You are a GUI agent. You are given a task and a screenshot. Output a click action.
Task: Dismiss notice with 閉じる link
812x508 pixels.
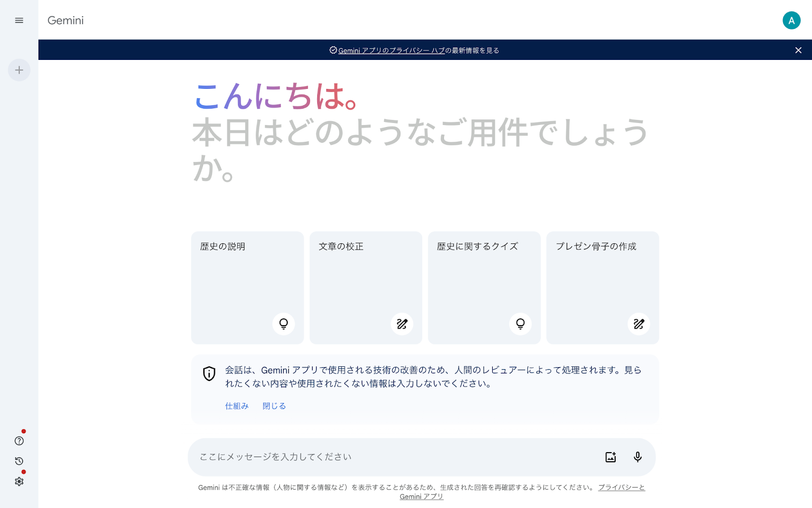274,406
